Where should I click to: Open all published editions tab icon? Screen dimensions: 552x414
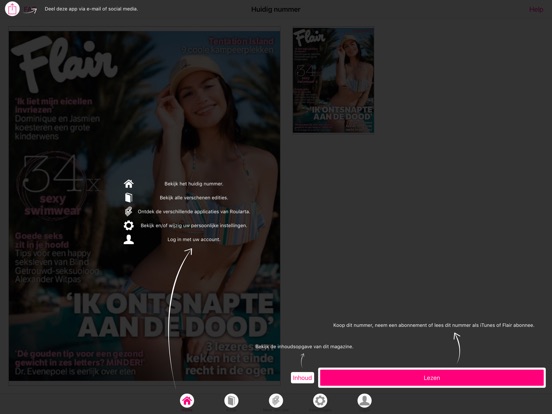pos(231,401)
